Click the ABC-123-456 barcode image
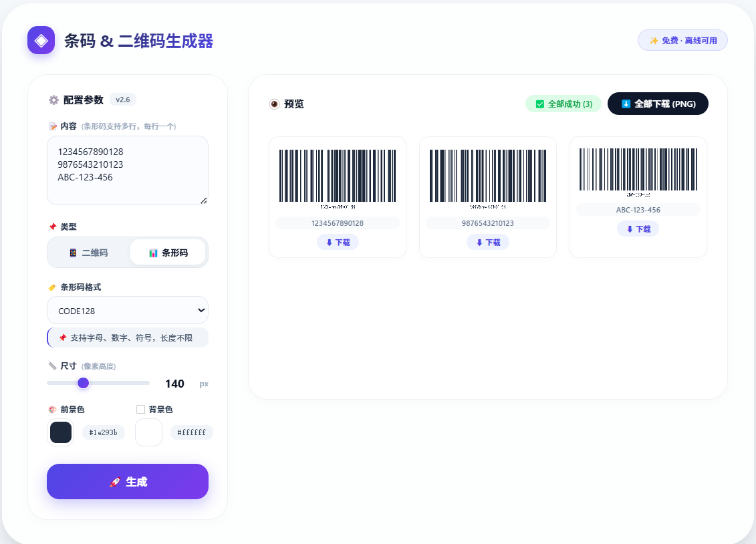This screenshot has height=544, width=756. [638, 172]
